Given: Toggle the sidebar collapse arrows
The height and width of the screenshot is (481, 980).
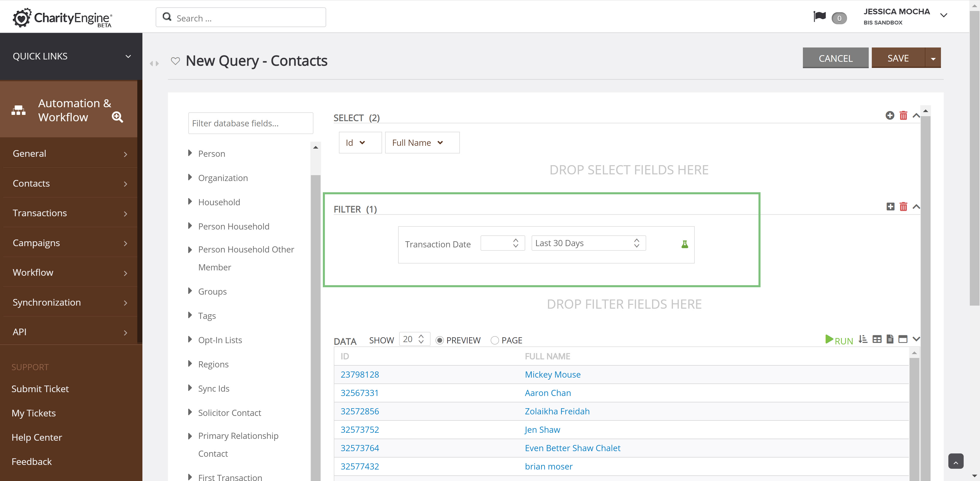Looking at the screenshot, I should 154,64.
